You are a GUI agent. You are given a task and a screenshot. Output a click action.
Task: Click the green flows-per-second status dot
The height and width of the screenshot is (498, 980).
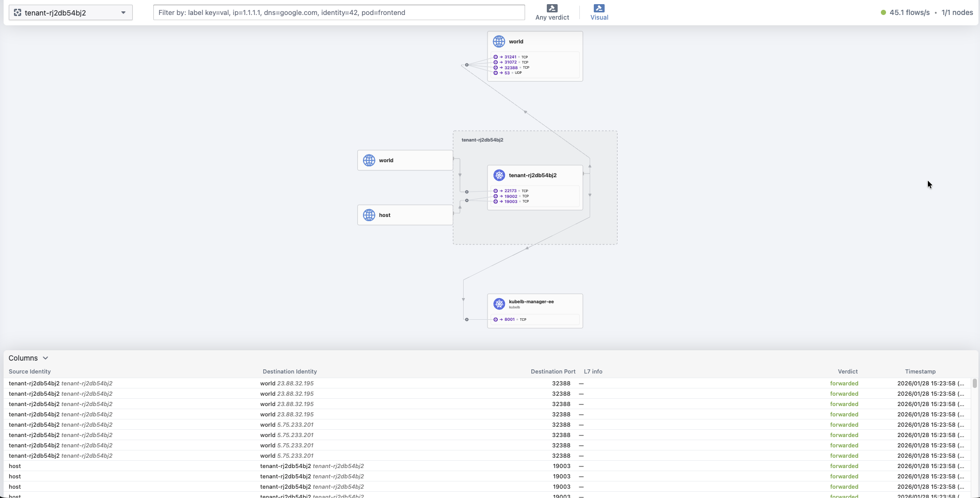point(883,12)
